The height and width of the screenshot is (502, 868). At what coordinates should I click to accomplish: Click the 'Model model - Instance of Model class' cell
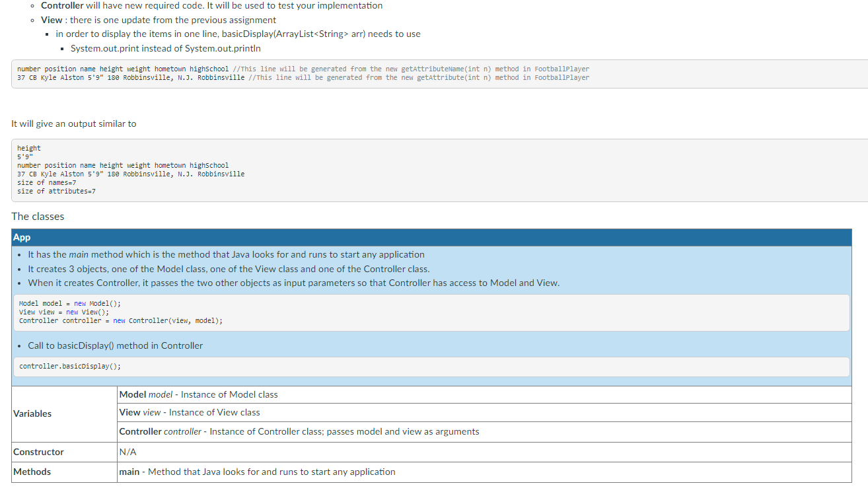pyautogui.click(x=484, y=394)
